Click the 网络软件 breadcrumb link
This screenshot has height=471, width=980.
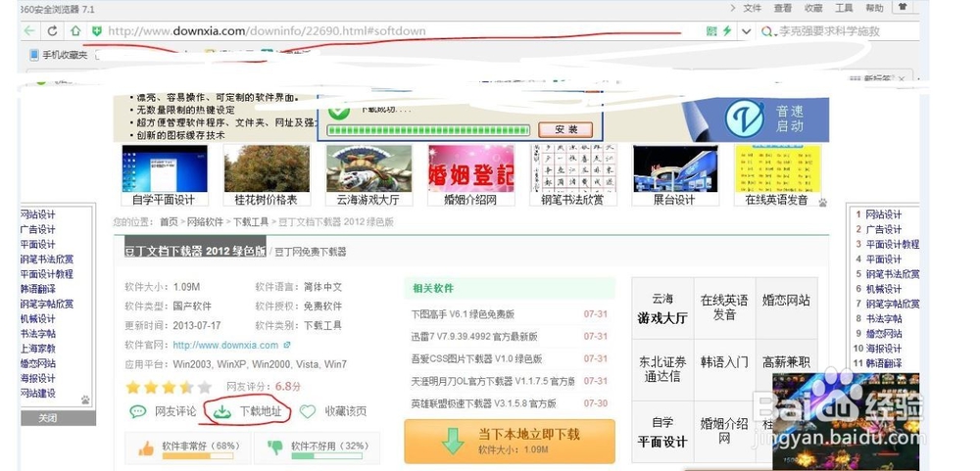205,221
